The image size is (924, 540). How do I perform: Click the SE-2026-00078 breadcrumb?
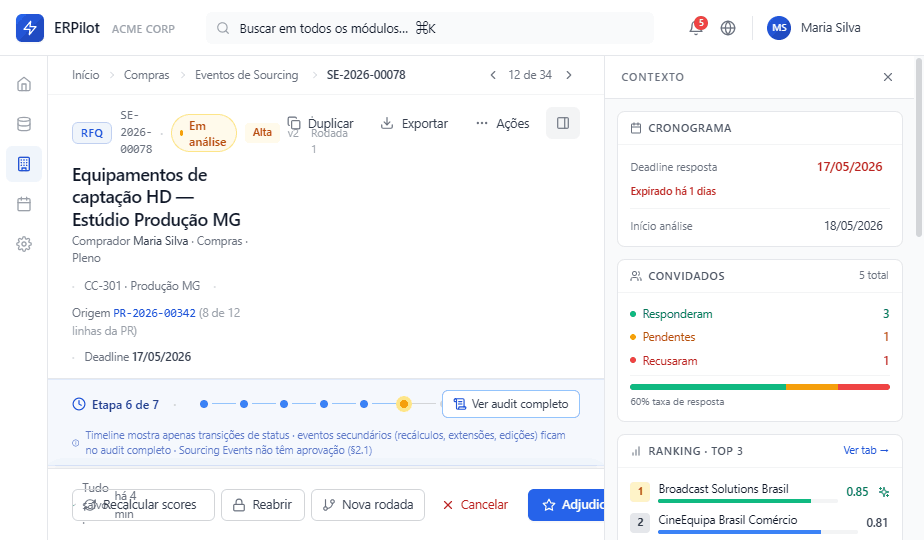(x=366, y=75)
